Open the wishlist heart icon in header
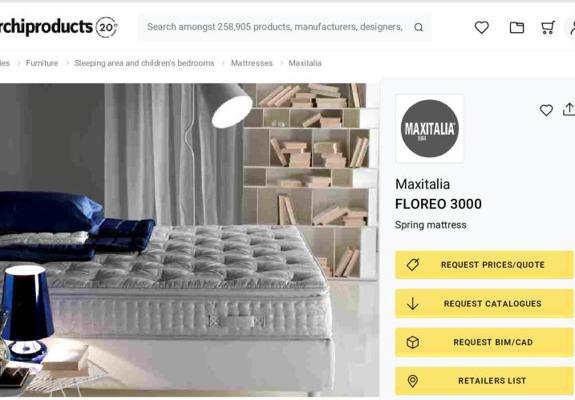The width and height of the screenshot is (575, 400). tap(481, 27)
